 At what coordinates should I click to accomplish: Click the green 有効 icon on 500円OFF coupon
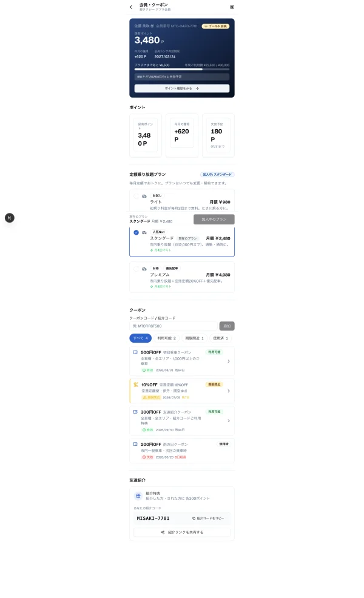[144, 371]
